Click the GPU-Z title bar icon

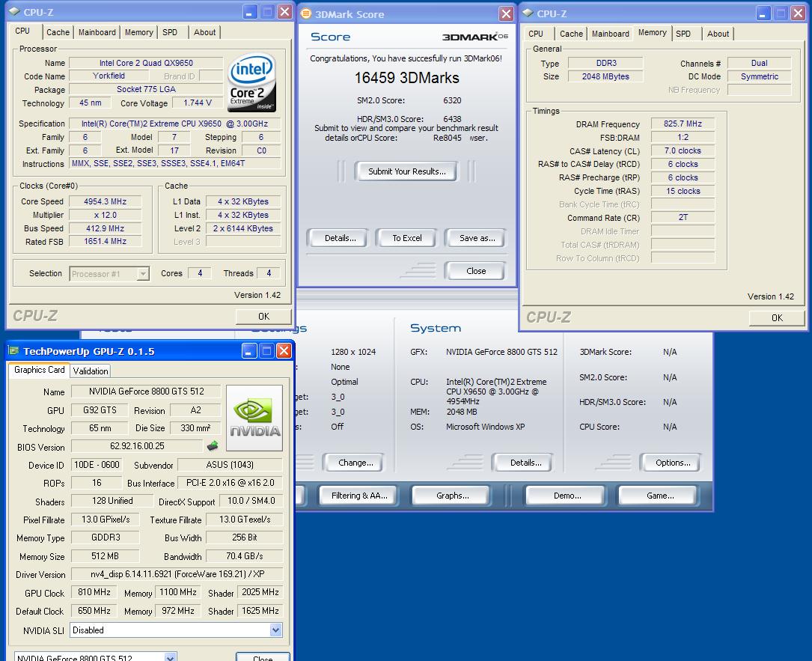14,350
